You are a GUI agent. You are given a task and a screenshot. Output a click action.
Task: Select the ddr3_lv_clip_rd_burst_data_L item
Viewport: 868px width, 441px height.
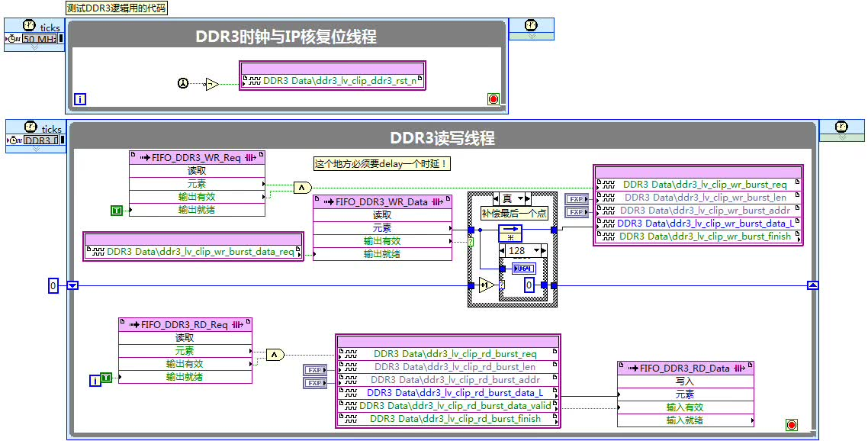pos(448,392)
